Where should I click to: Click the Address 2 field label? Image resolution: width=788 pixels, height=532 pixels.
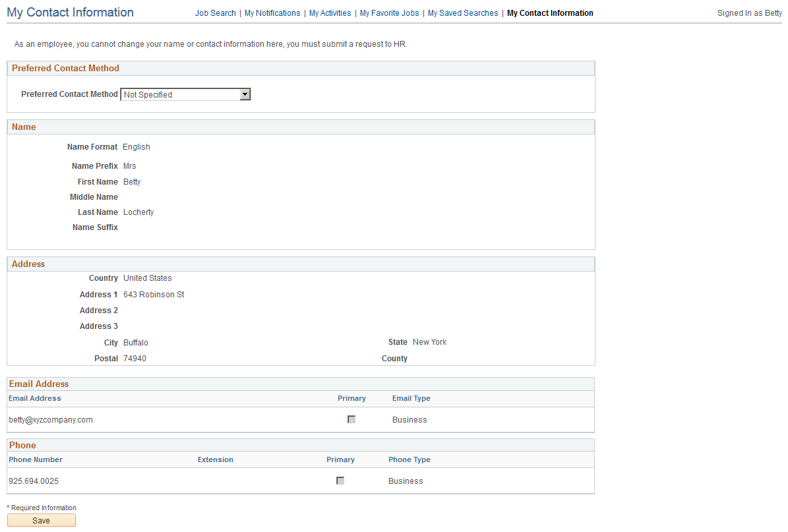[98, 310]
